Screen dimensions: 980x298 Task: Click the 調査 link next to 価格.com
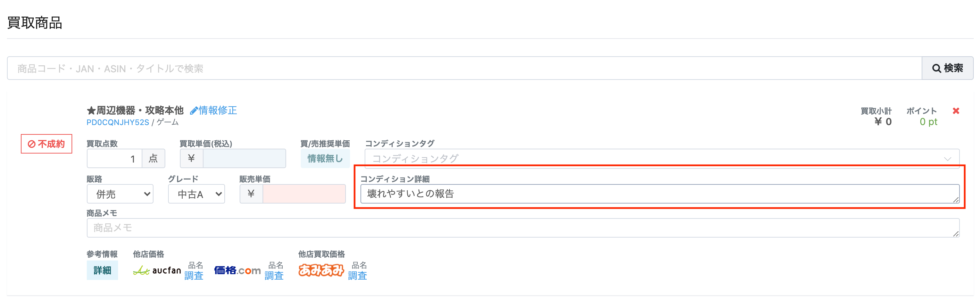274,275
